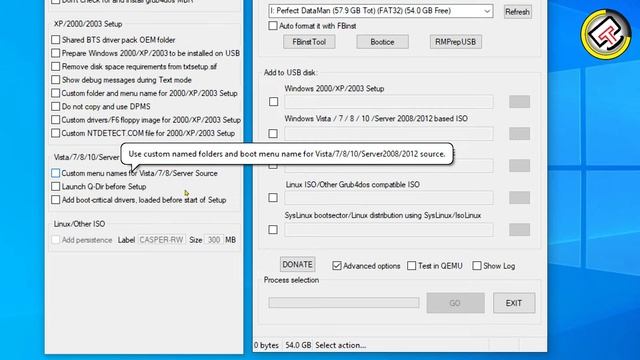Check Prepare Windows 2000/XP/2003 for USB install

point(56,53)
